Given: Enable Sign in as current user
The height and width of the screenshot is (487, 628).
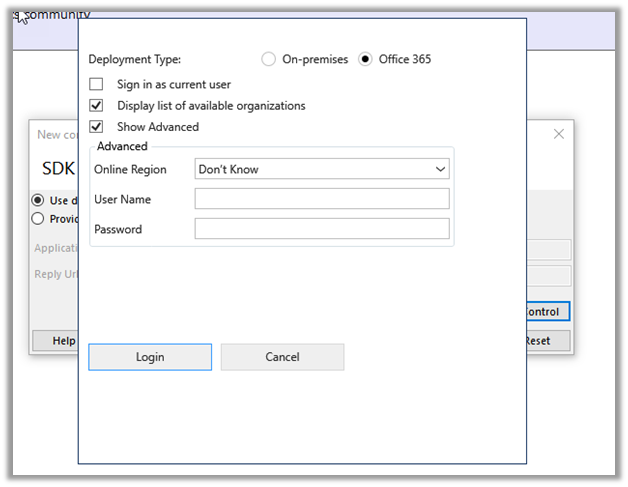Looking at the screenshot, I should [96, 85].
